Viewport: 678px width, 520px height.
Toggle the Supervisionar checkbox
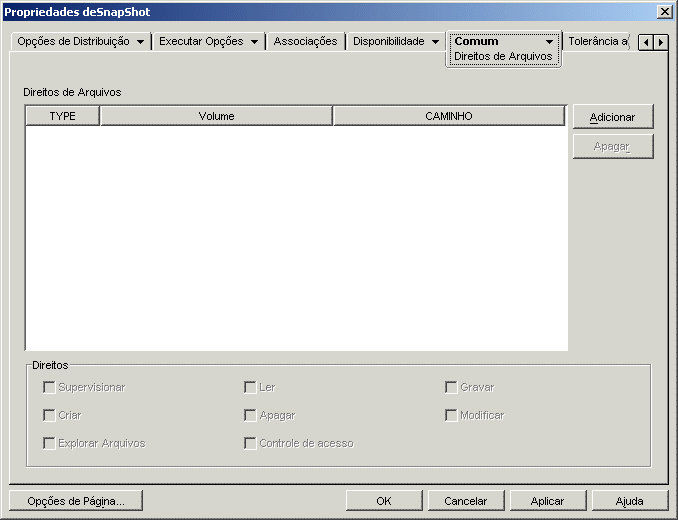coord(49,387)
